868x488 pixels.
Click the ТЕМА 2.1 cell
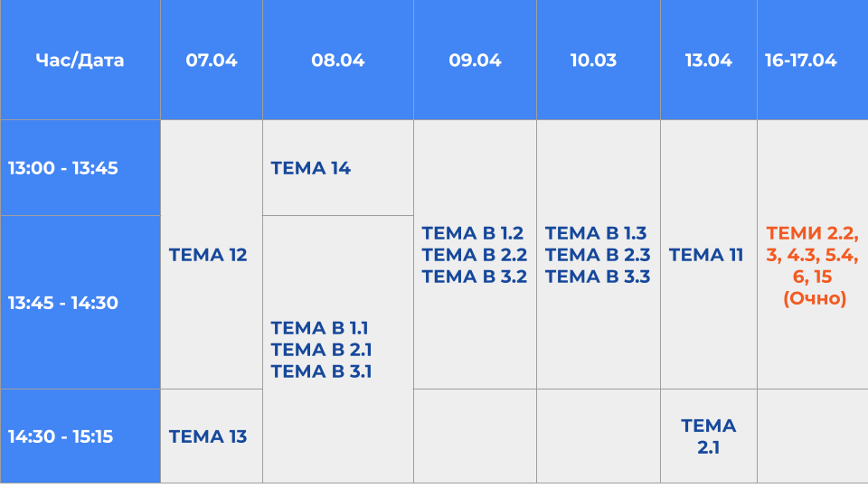(x=709, y=436)
